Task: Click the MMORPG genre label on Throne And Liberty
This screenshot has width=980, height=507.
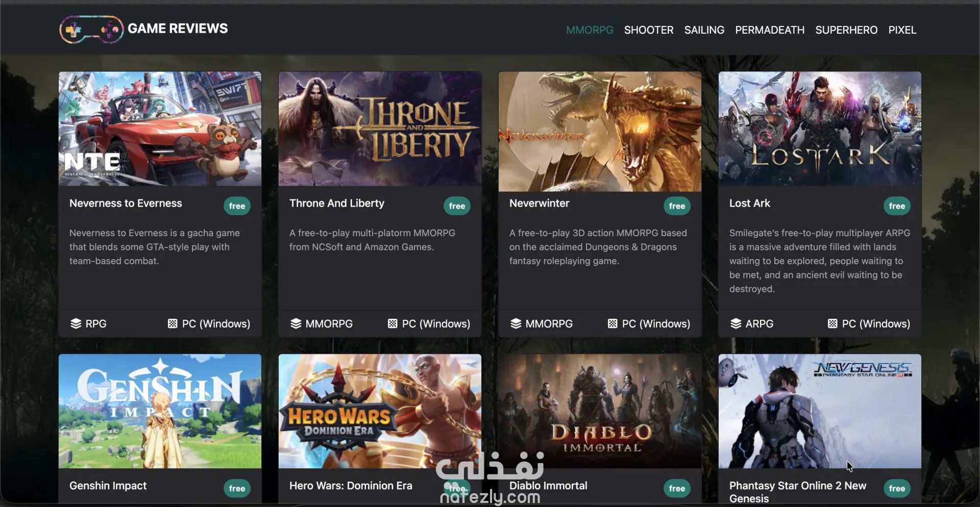Action: [329, 323]
